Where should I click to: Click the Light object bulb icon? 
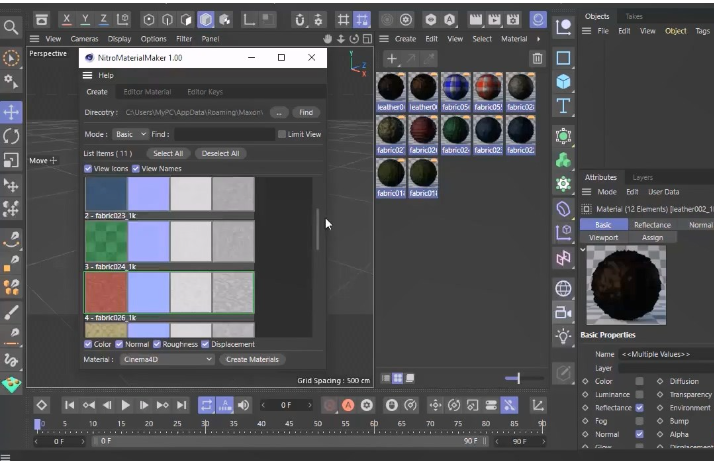click(563, 336)
